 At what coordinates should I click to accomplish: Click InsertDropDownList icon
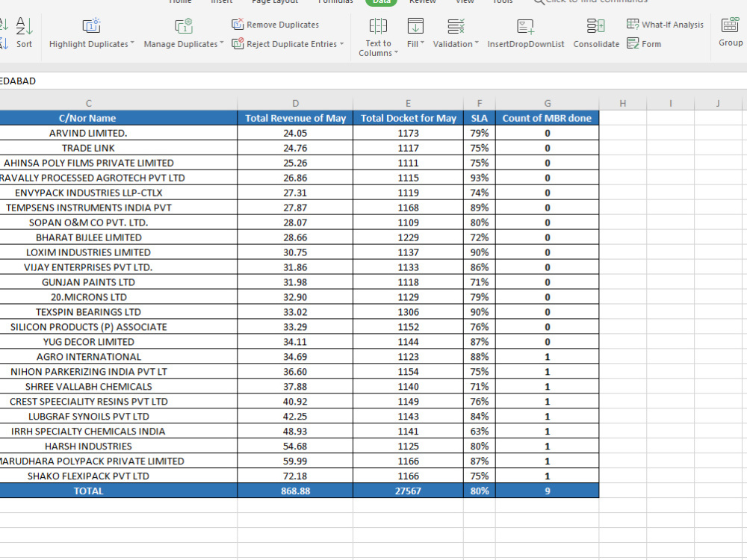pos(525,26)
